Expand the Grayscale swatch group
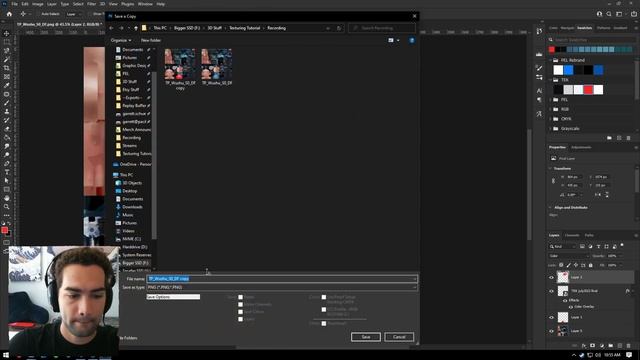The image size is (640, 360). (x=550, y=129)
